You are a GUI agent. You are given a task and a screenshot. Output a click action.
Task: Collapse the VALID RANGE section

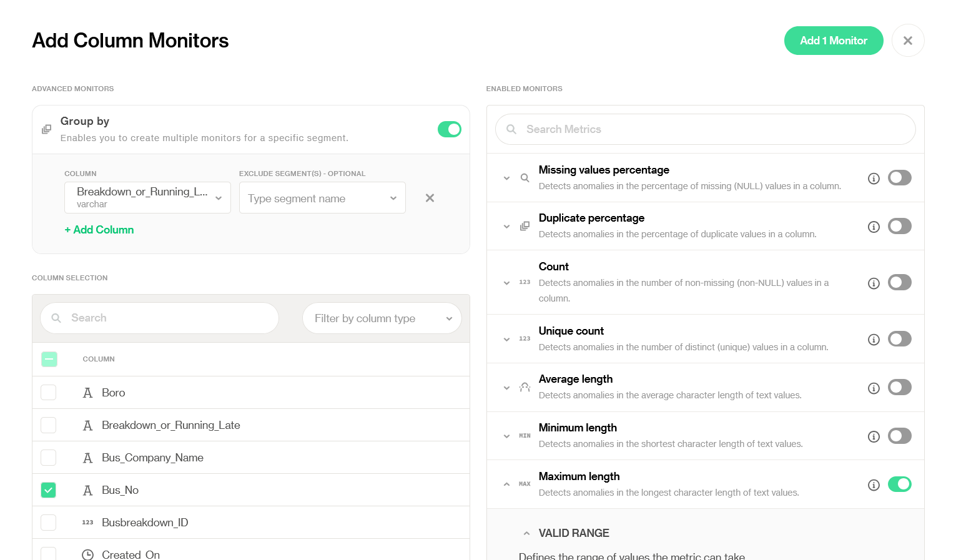tap(526, 533)
